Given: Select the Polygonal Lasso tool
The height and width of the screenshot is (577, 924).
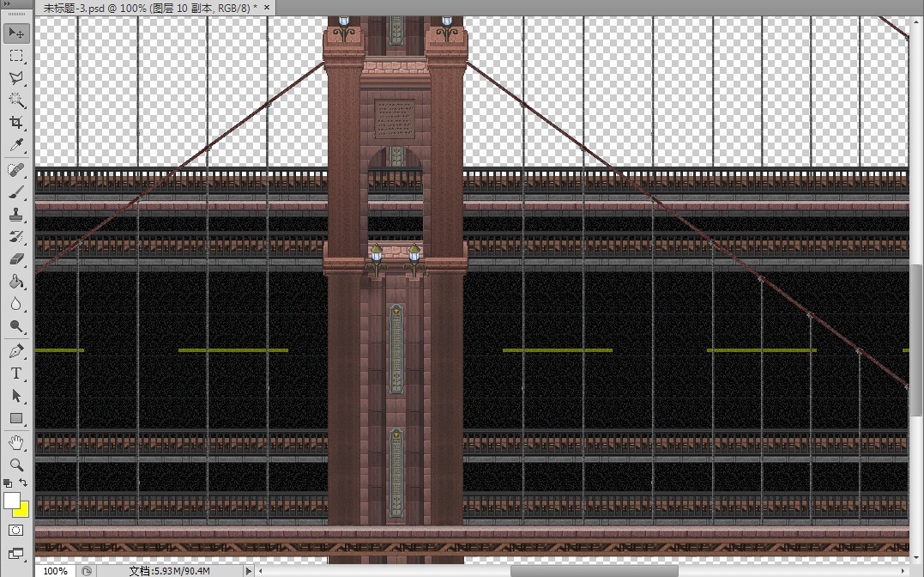Looking at the screenshot, I should pos(16,78).
